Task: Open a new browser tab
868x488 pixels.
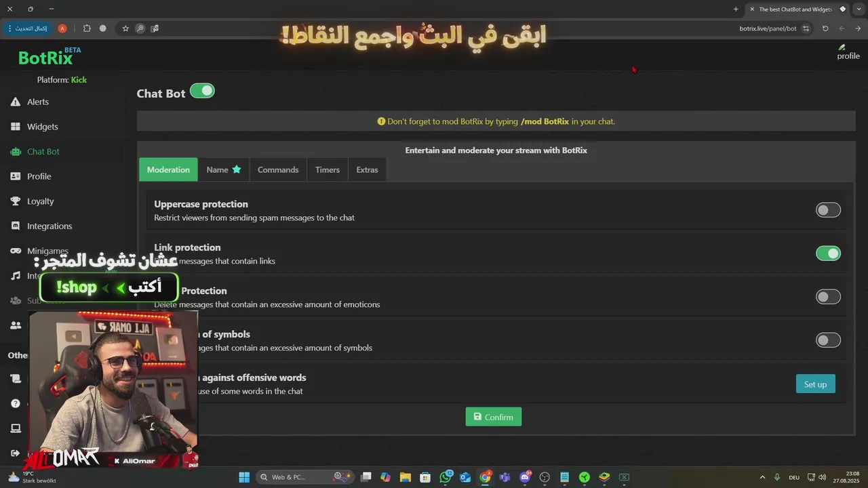Action: pyautogui.click(x=736, y=9)
